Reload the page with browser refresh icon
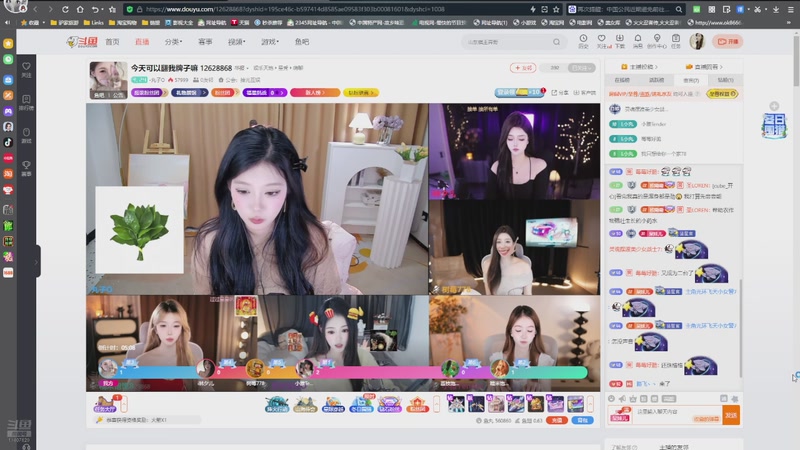Image resolution: width=800 pixels, height=450 pixels. point(65,9)
